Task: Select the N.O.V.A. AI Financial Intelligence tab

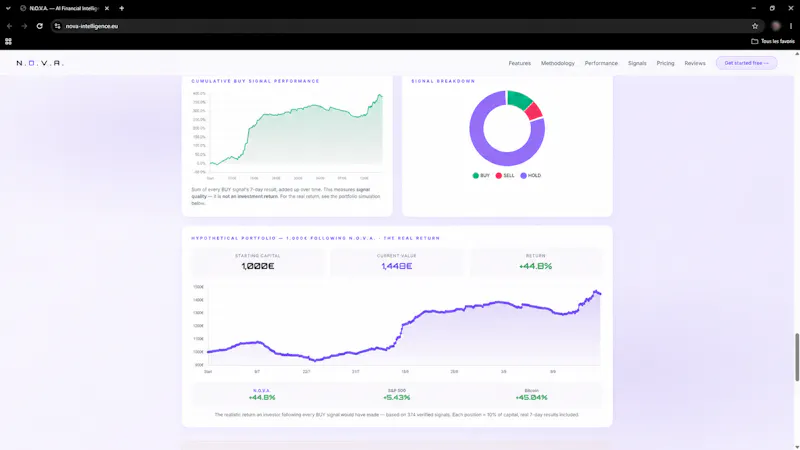Action: click(64, 8)
